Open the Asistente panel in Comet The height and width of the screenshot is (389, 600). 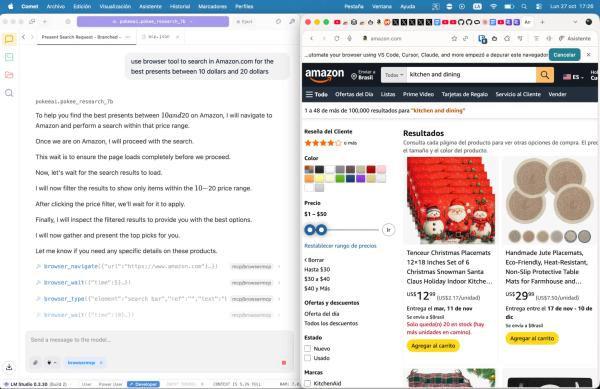pyautogui.click(x=574, y=38)
